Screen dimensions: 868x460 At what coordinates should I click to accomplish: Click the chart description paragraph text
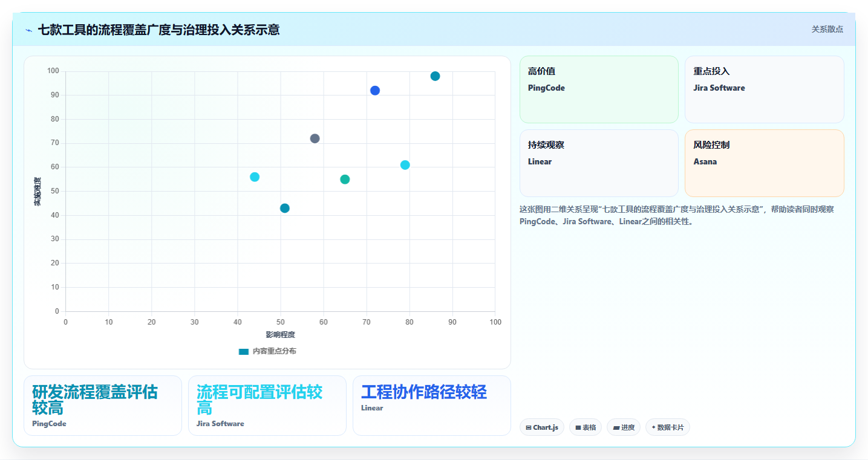point(677,215)
